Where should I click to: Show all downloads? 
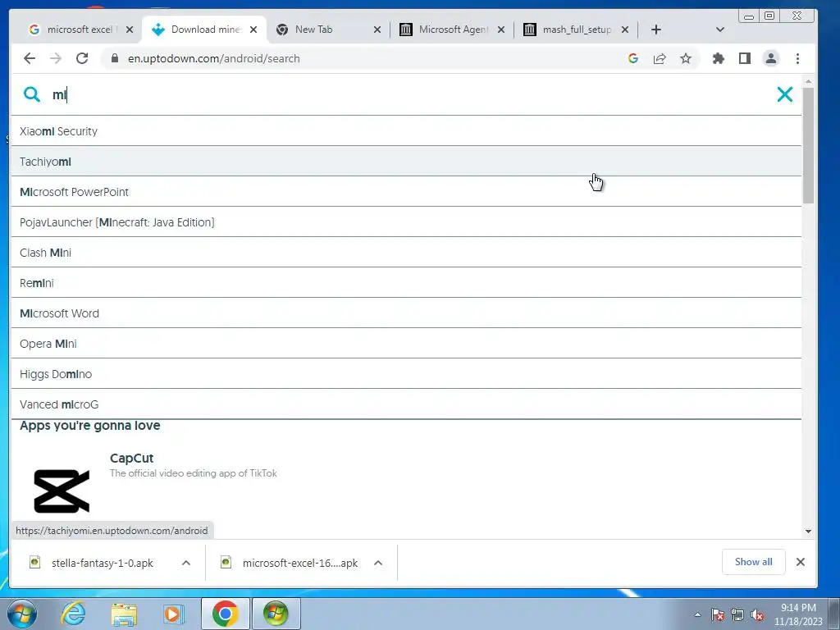pos(753,562)
